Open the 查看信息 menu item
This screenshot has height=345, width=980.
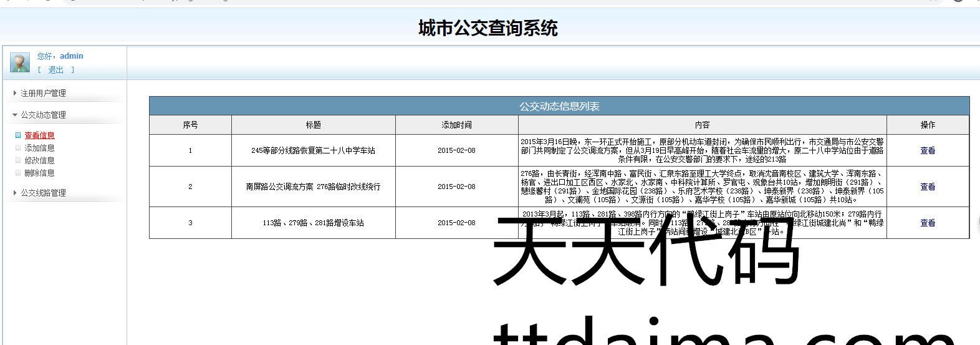pyautogui.click(x=39, y=135)
